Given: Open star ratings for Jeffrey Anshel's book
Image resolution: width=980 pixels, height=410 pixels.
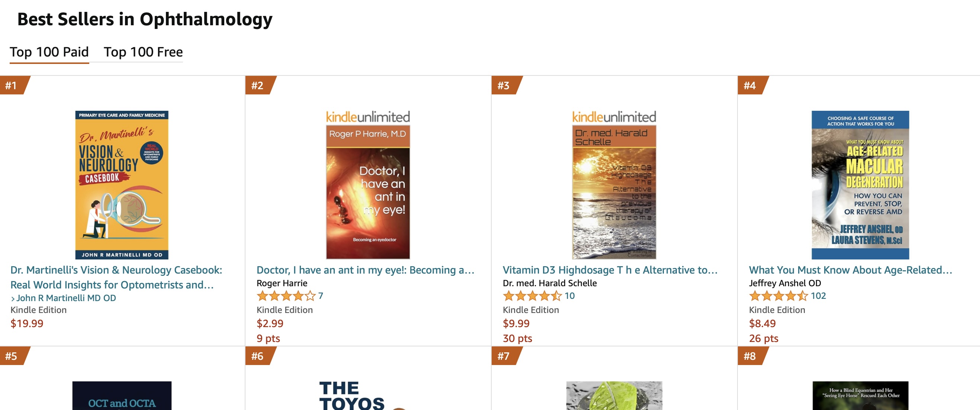Looking at the screenshot, I should tap(778, 296).
